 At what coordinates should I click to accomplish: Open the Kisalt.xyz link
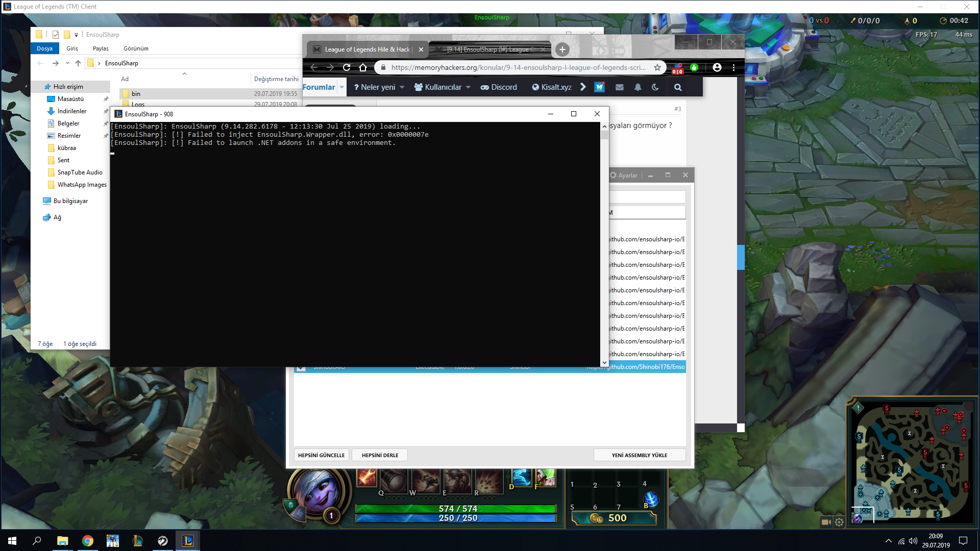coord(552,87)
